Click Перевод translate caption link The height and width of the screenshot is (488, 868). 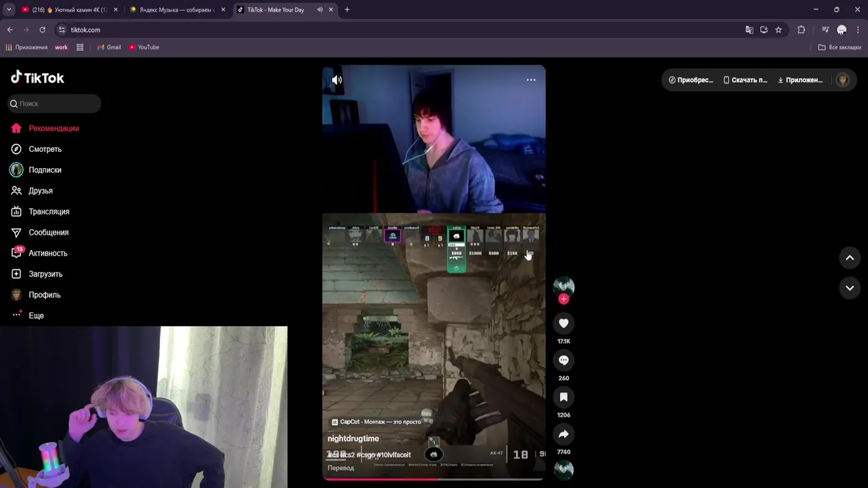pos(341,468)
